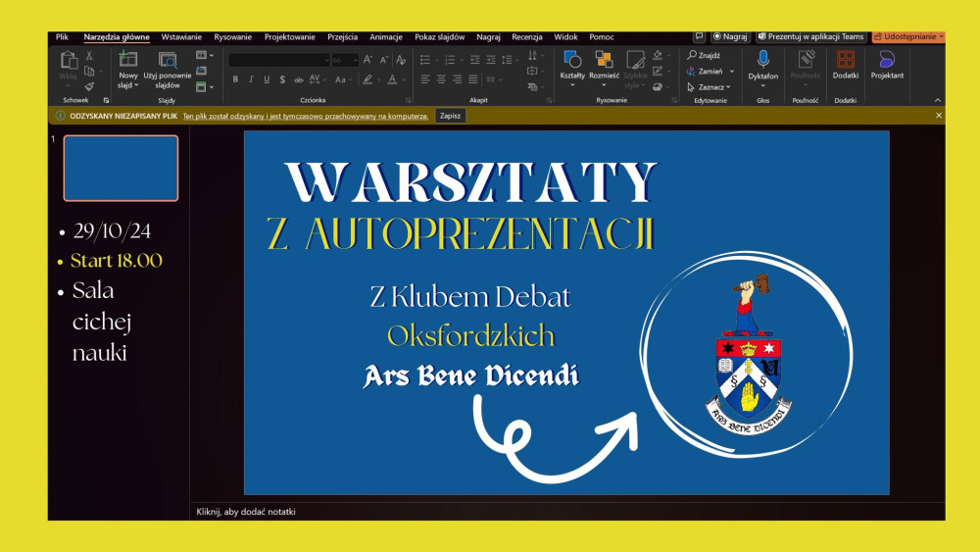Viewport: 980px width, 552px height.
Task: Open line spacing dropdown
Action: 509,60
